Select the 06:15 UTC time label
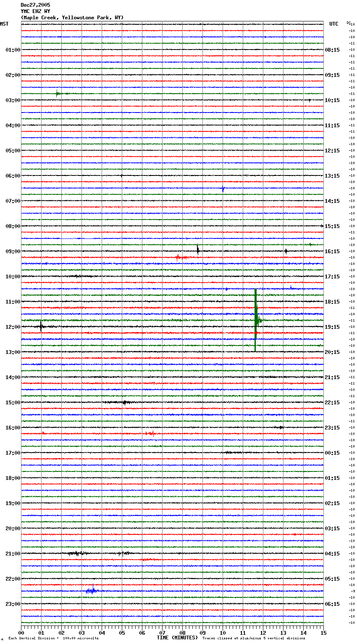The width and height of the screenshot is (357, 644). pyautogui.click(x=332, y=604)
